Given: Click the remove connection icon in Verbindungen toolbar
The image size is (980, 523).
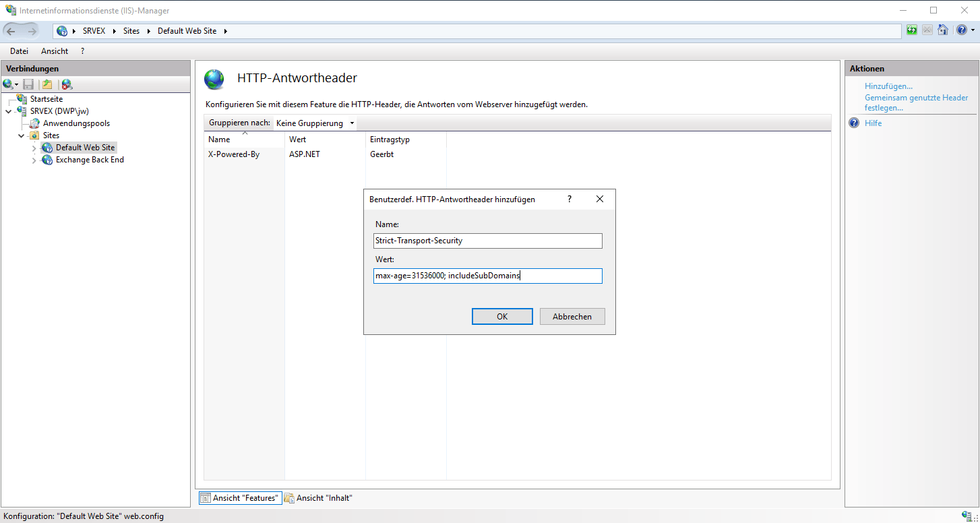Looking at the screenshot, I should (x=67, y=84).
